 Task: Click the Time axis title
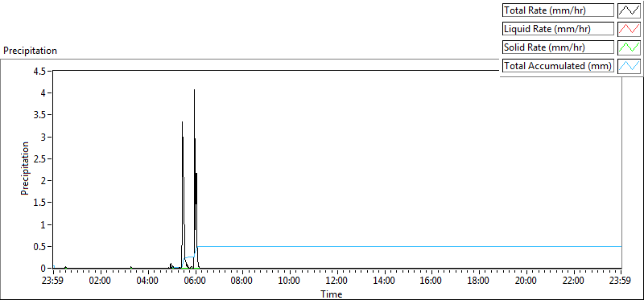coord(331,294)
